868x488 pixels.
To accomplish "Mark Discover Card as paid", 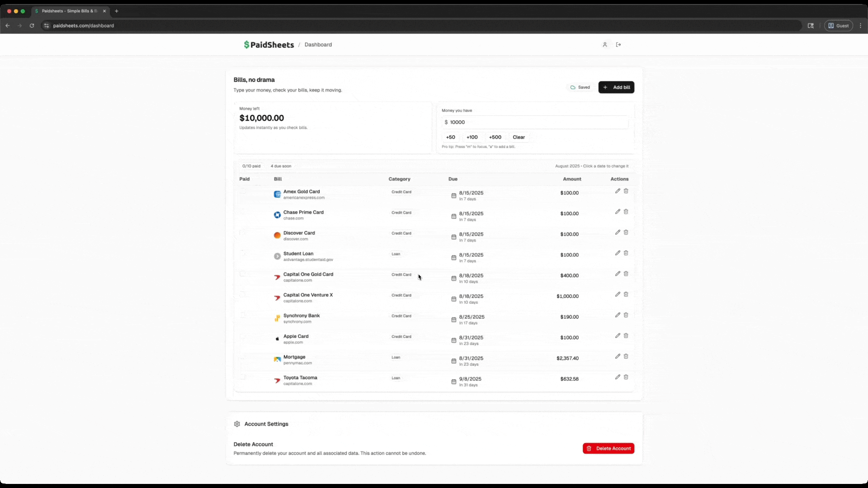I will coord(243,232).
